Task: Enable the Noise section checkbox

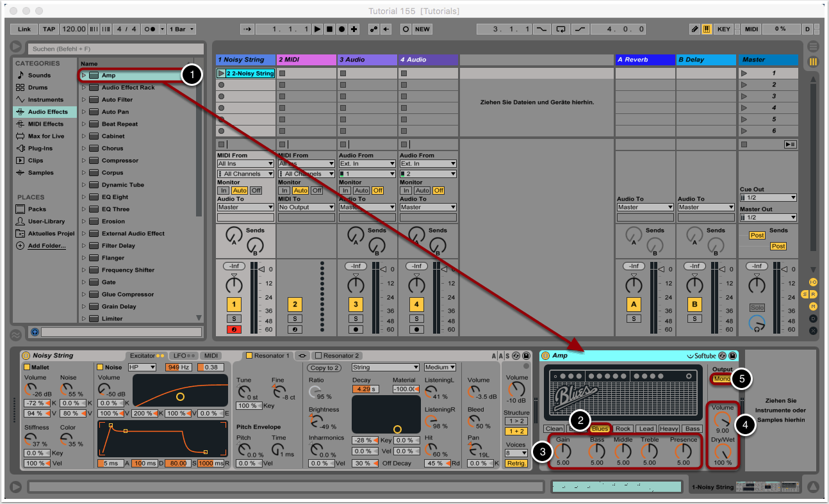Action: click(100, 368)
